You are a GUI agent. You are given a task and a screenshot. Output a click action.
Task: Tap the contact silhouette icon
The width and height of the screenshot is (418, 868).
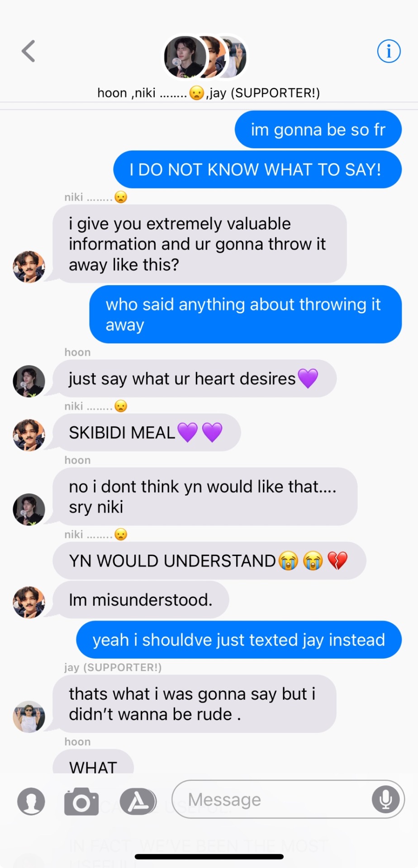tap(31, 801)
